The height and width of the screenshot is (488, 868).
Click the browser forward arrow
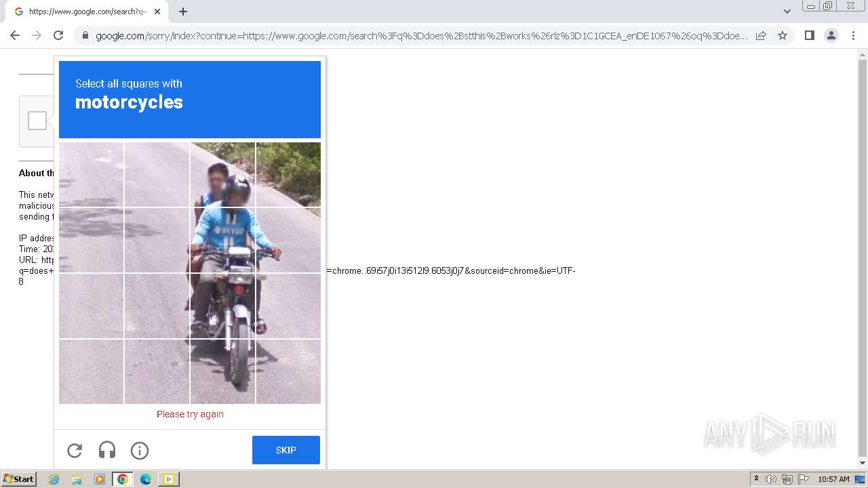tap(37, 35)
